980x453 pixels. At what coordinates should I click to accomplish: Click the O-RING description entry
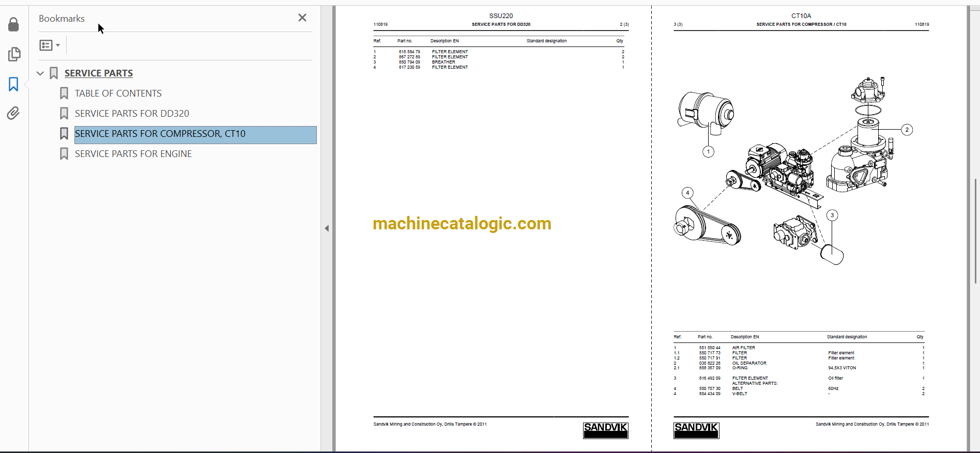[740, 368]
